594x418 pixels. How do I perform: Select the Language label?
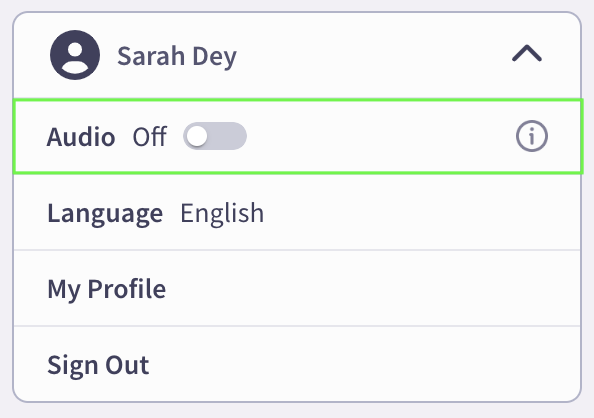pyautogui.click(x=105, y=213)
